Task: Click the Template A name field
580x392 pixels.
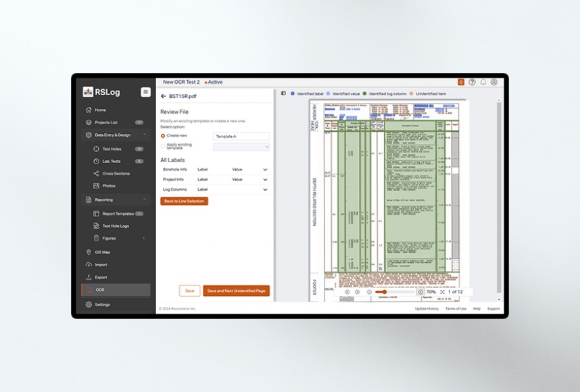Action: pyautogui.click(x=241, y=136)
